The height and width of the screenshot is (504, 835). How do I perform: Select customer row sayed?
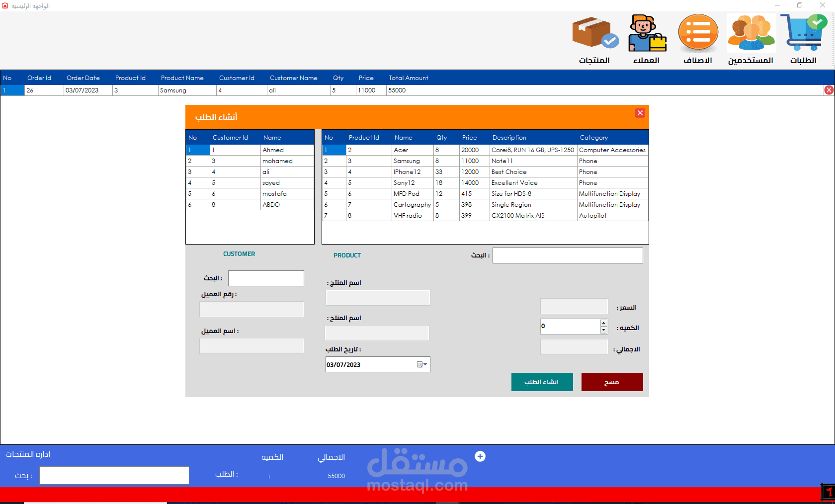(x=250, y=183)
